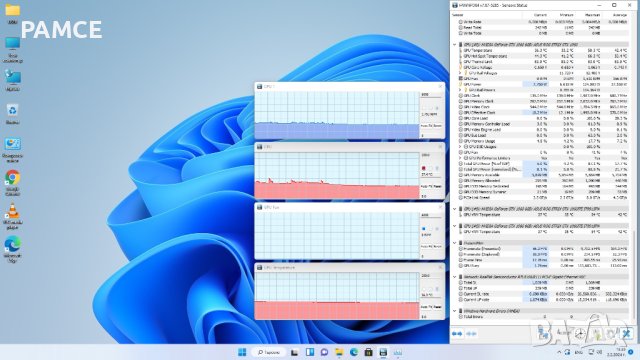Open the network remote-center icon in HWiNFO toolbar
640x360 pixels.
[x=543, y=333]
